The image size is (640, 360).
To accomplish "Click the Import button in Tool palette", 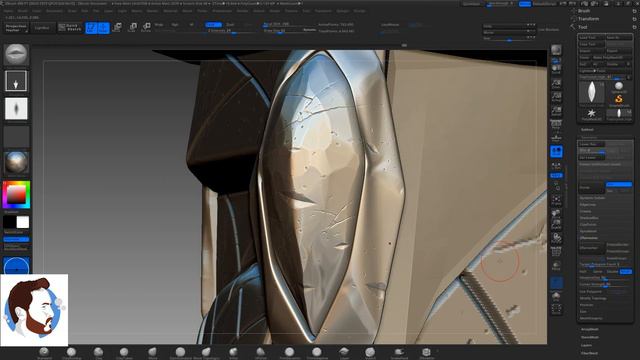I will coord(591,51).
